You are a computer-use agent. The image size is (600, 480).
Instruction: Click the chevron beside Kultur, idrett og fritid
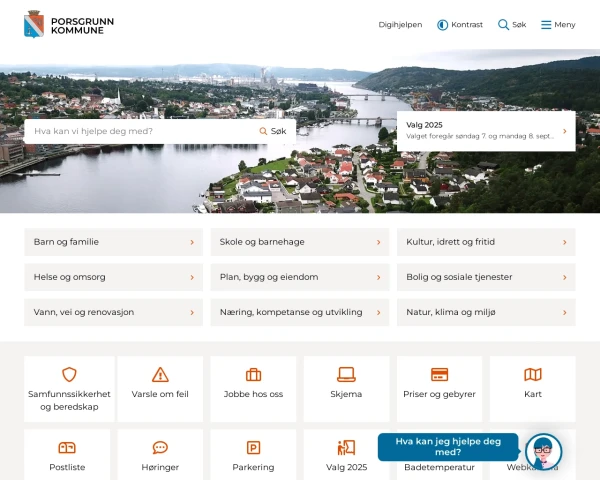click(x=565, y=242)
